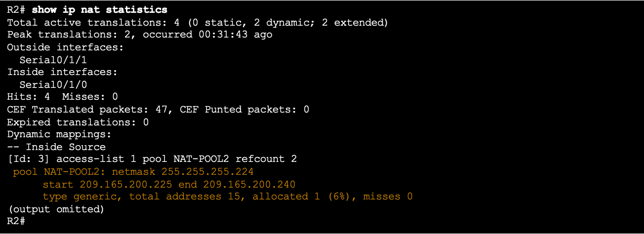Click the 'Inside interfaces:' heading
Screen dimensions: 644x234
[62, 72]
